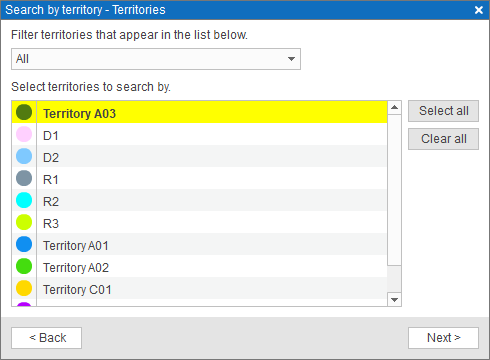Click the blue Territory A01 circle
490x360 pixels.
click(x=24, y=244)
